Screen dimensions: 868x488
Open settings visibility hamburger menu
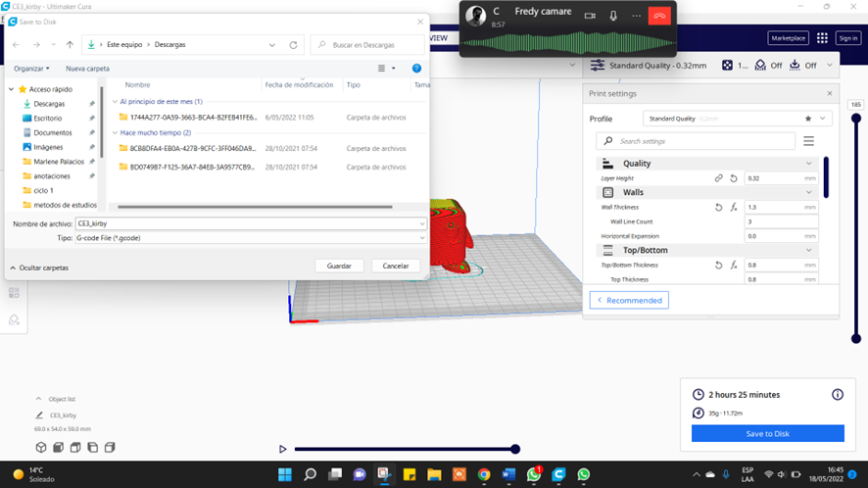pos(809,141)
